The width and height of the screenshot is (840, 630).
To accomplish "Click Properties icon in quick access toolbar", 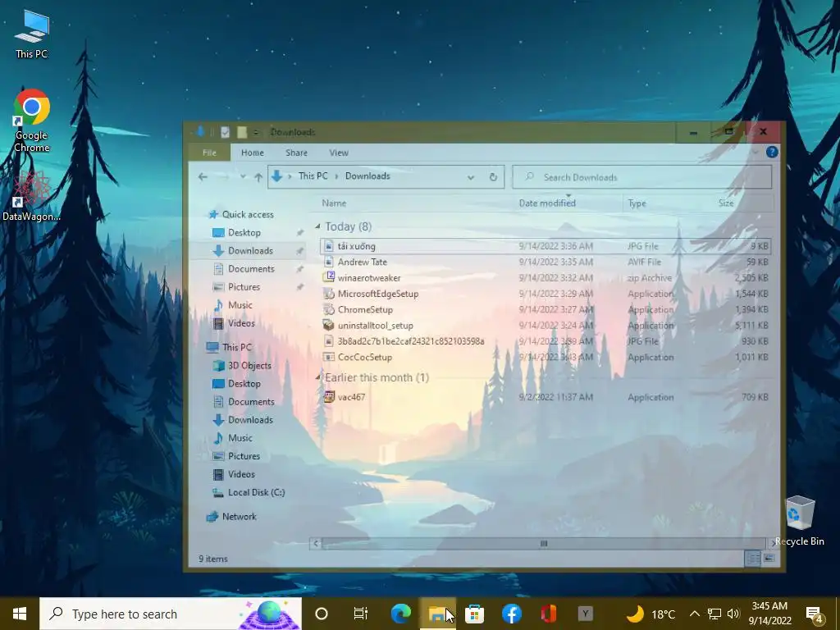I will [225, 132].
